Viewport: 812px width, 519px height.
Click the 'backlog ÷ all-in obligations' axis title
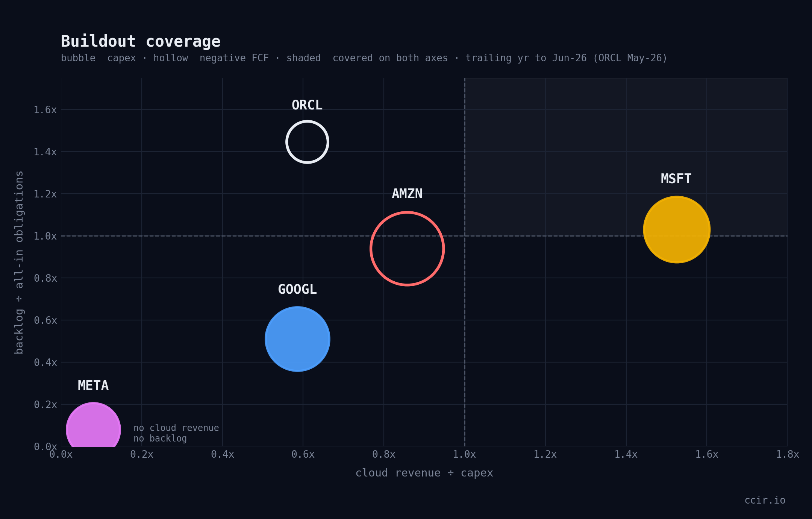(19, 263)
